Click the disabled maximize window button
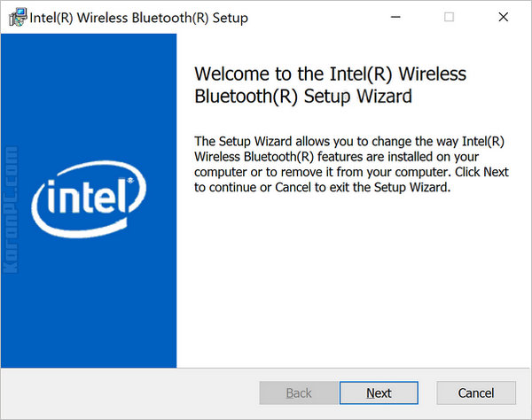532x420 pixels. [x=449, y=18]
